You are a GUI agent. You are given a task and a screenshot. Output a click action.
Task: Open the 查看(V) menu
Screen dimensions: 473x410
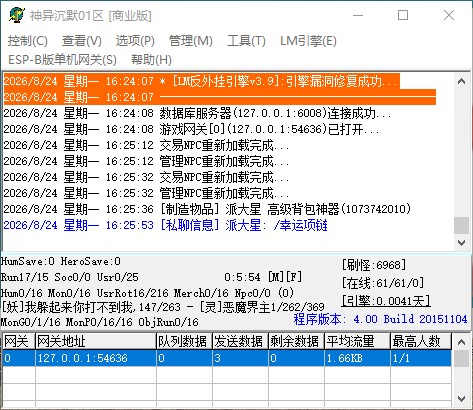(82, 41)
